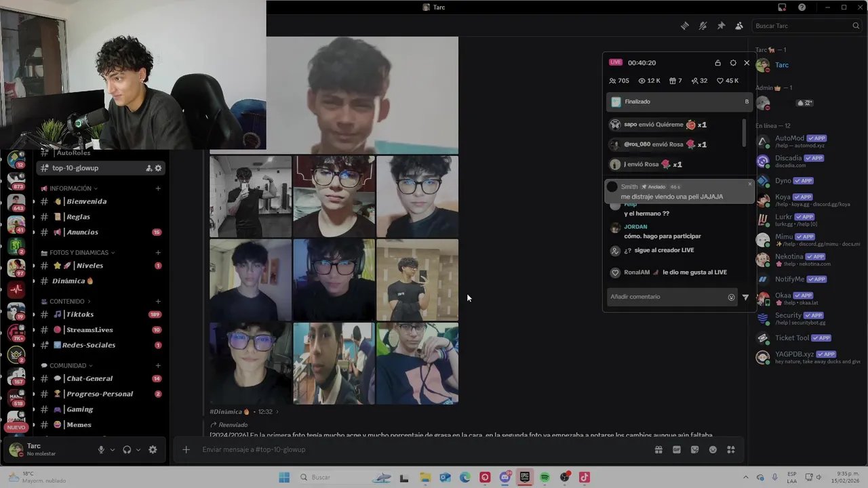Toggle headphones deafen in user panel
Viewport: 868px width, 488px height.
click(127, 449)
